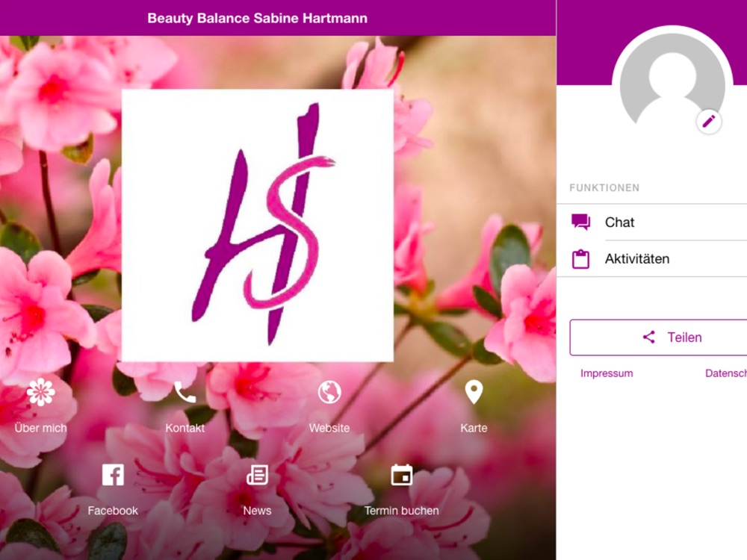Open the Impressum link
The width and height of the screenshot is (747, 560).
tap(607, 373)
